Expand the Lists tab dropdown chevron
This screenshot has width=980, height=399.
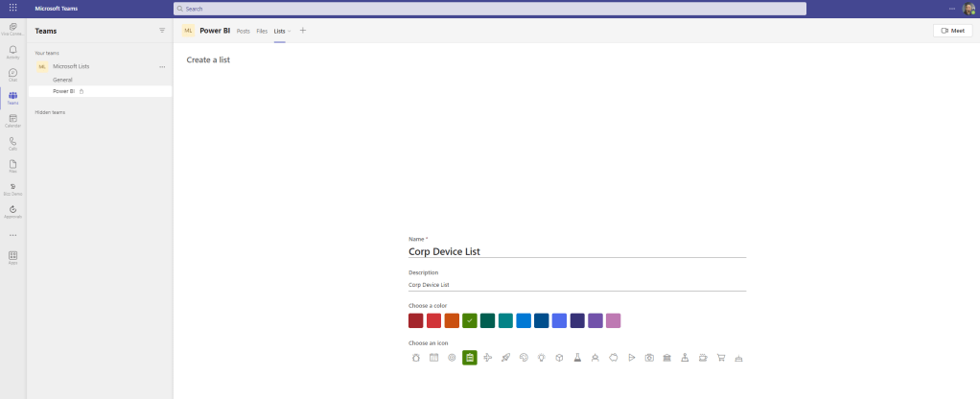pyautogui.click(x=290, y=32)
